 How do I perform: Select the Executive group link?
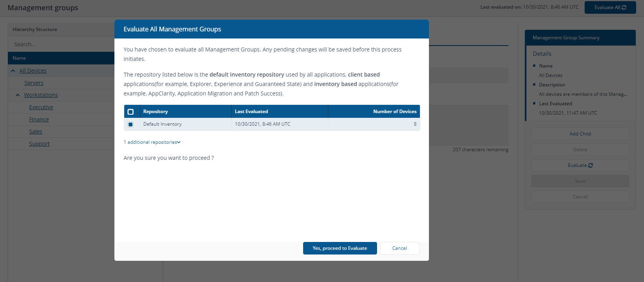(x=41, y=107)
